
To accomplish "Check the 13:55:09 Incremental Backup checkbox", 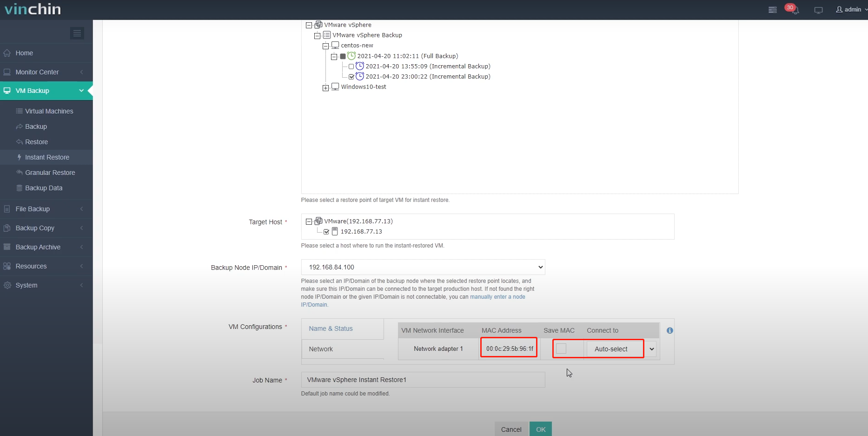I will (351, 67).
